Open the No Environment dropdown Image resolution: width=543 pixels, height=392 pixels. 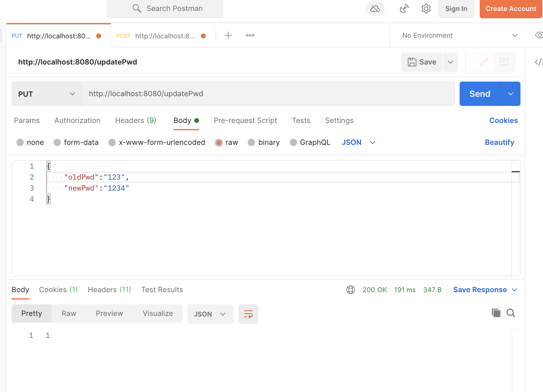[x=460, y=35]
